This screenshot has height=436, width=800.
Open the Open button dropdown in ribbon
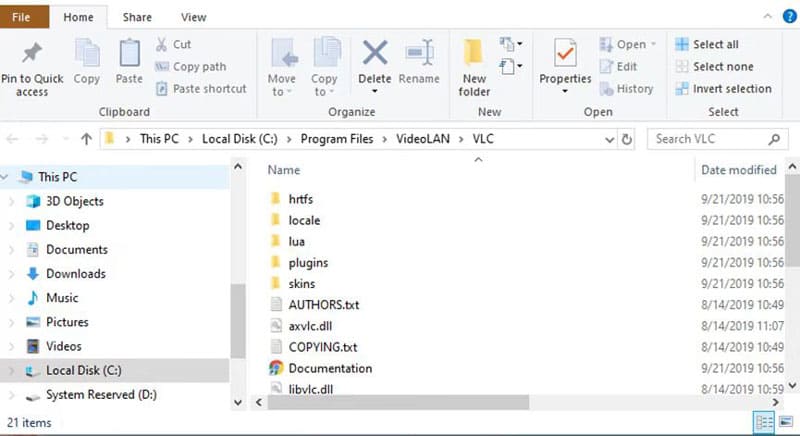pyautogui.click(x=653, y=44)
